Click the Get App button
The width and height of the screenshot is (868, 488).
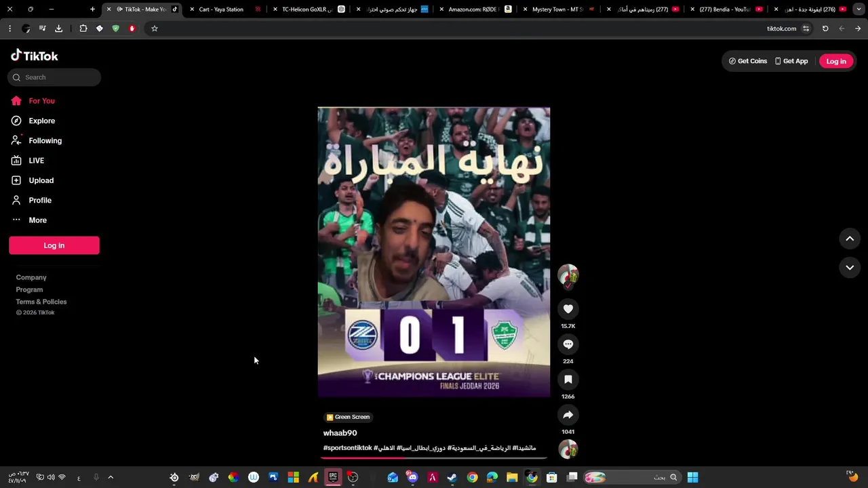(791, 61)
